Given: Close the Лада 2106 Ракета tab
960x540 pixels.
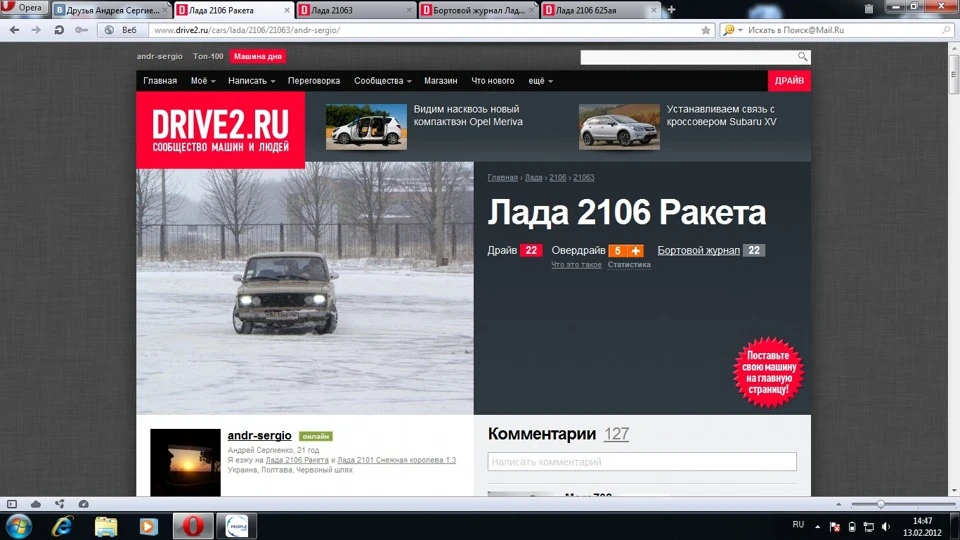Looking at the screenshot, I should (287, 10).
